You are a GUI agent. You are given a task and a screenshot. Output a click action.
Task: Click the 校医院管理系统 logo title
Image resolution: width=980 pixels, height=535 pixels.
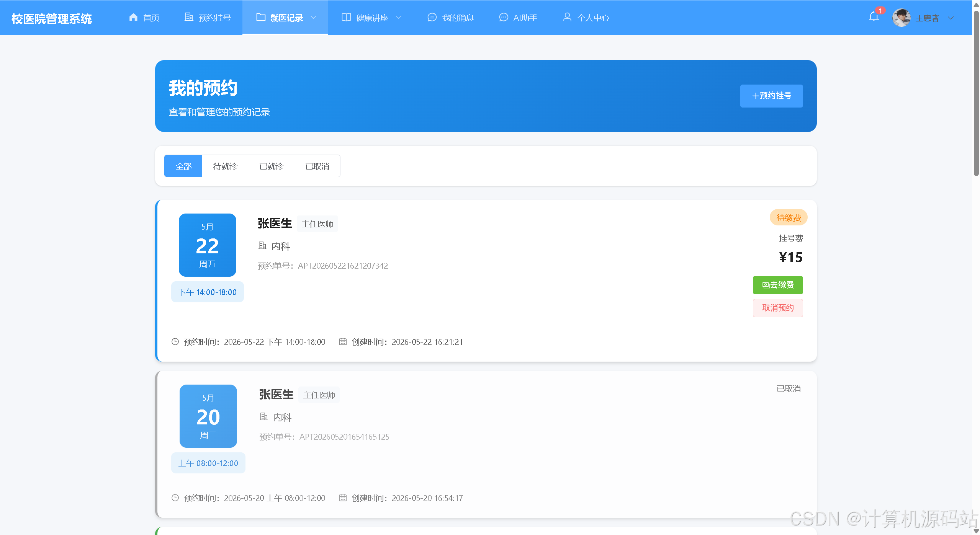[x=52, y=18]
